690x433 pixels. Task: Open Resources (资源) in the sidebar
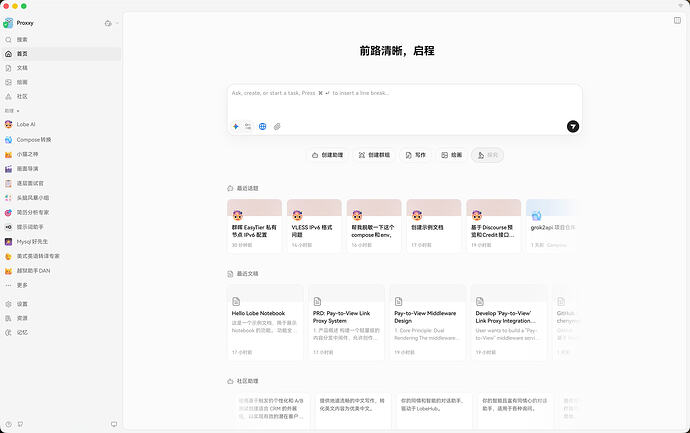pos(61,318)
